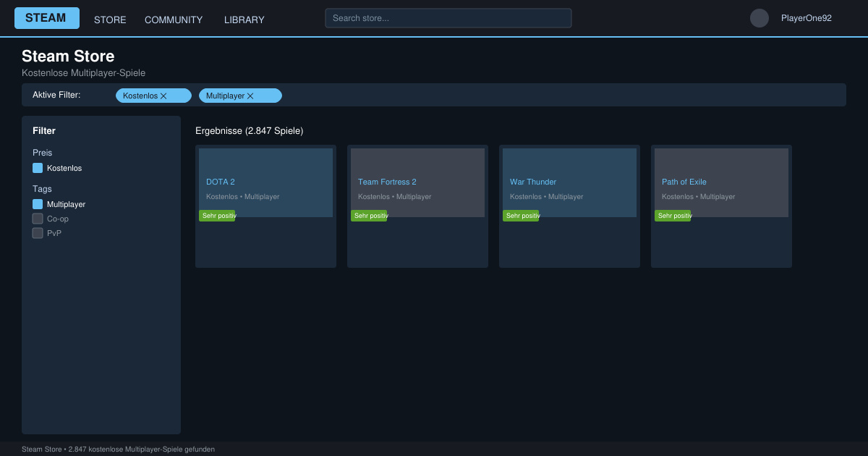Open the STORE menu
Image resolution: width=868 pixels, height=456 pixels.
[x=110, y=20]
